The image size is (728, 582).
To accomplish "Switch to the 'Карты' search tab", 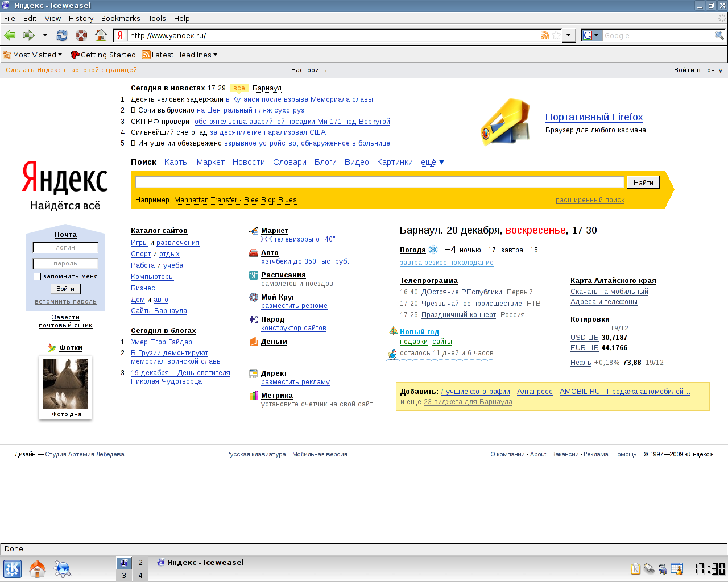I will [176, 162].
